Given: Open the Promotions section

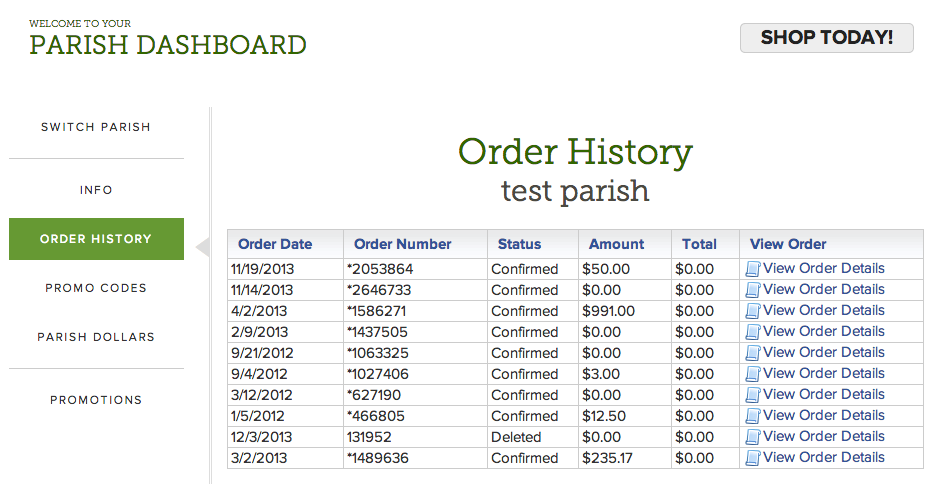Looking at the screenshot, I should 96,400.
